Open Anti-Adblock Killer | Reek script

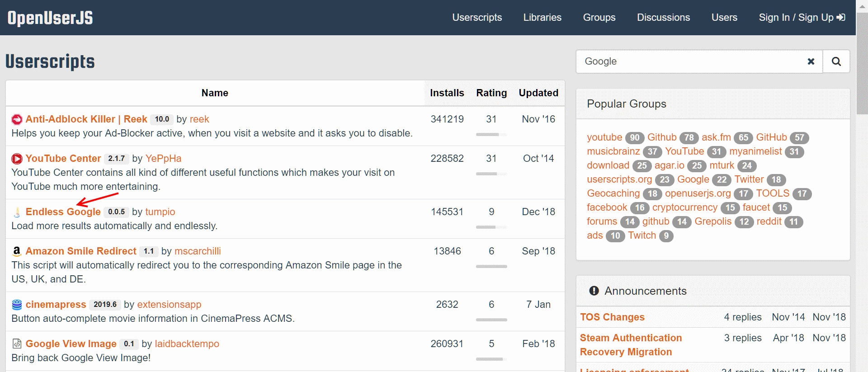86,119
